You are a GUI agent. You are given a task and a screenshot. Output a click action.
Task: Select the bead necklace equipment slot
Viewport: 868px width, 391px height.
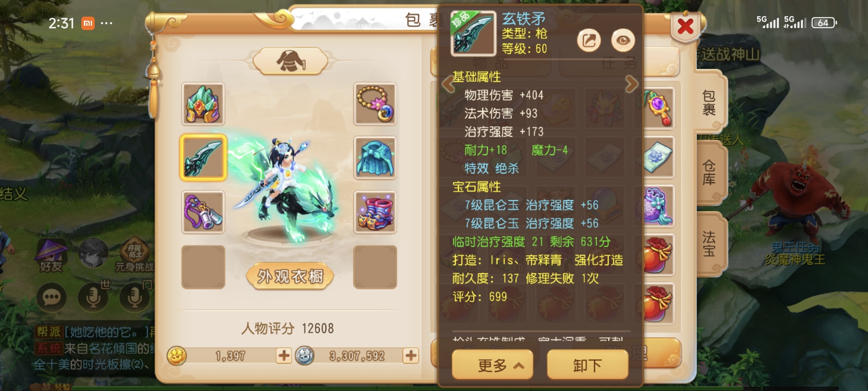click(375, 104)
